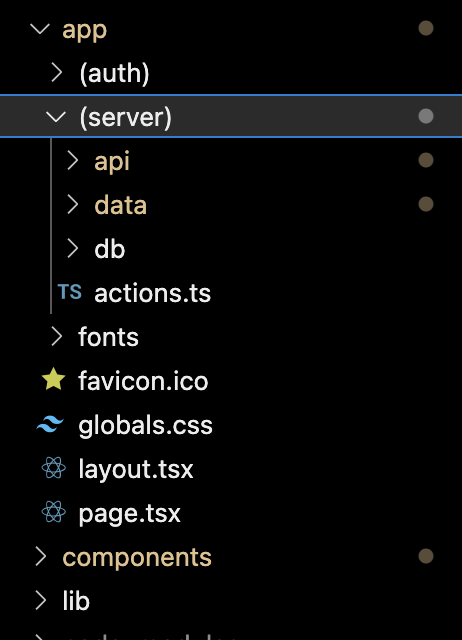Click the React icon of page.tsx

pyautogui.click(x=53, y=512)
